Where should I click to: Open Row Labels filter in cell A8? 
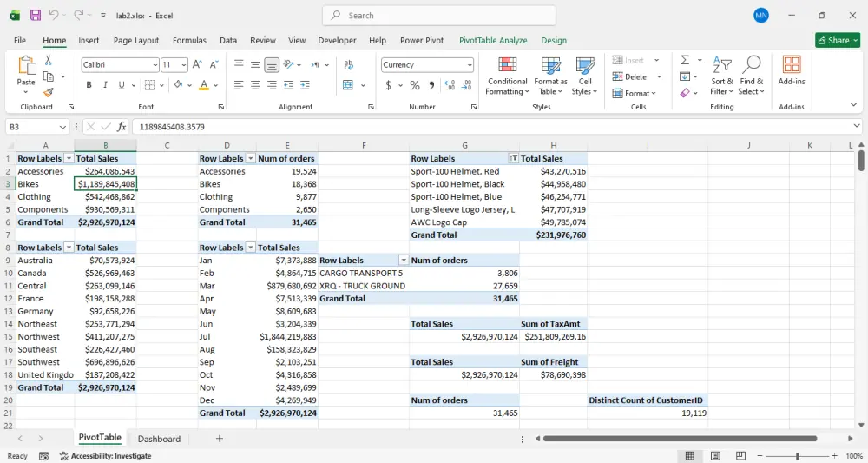click(69, 248)
